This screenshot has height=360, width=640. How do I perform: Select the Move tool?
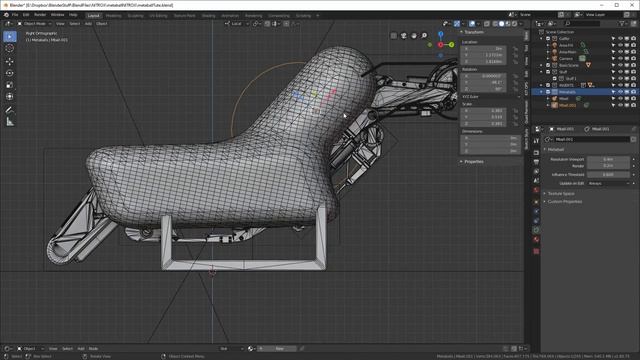[10, 61]
